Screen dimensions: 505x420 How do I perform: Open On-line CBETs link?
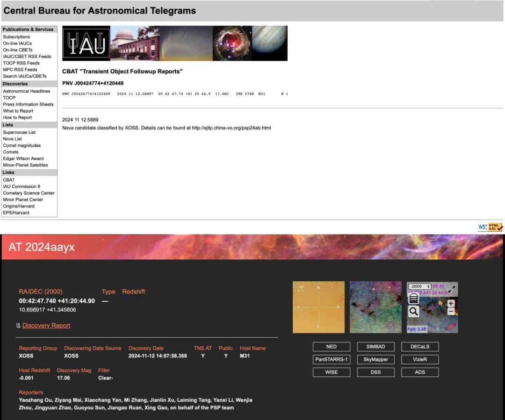point(18,50)
